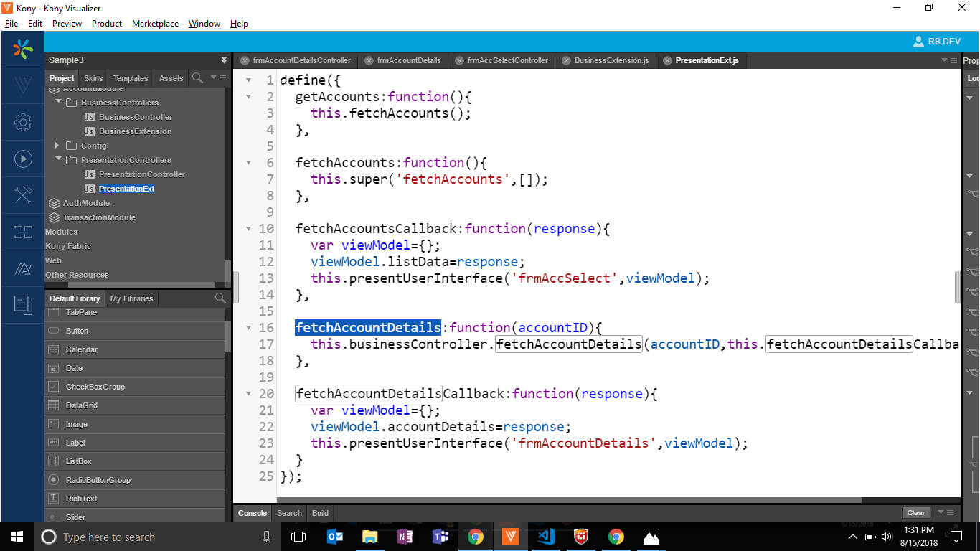Open the project search magnifier icon
Image resolution: width=980 pixels, height=551 pixels.
tap(197, 77)
